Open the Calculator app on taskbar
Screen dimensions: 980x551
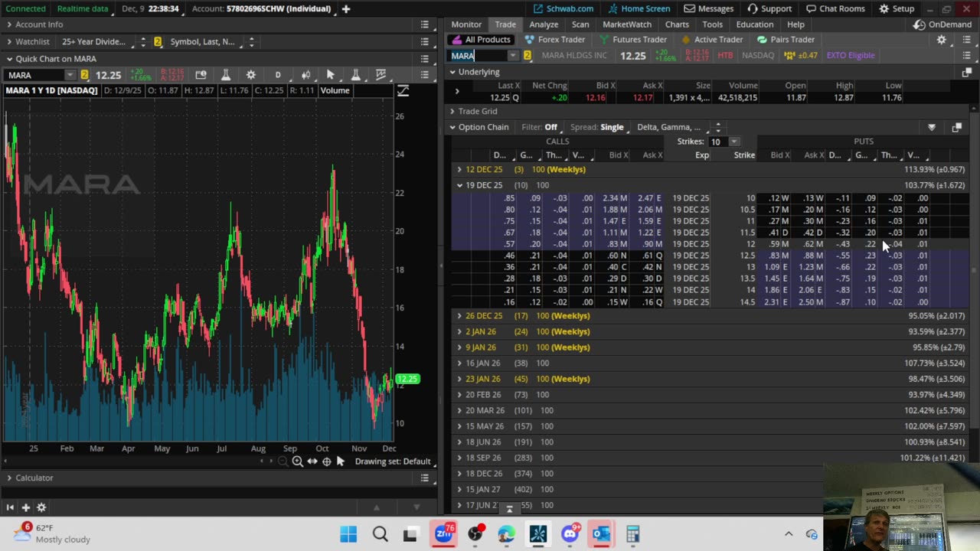[x=633, y=533]
